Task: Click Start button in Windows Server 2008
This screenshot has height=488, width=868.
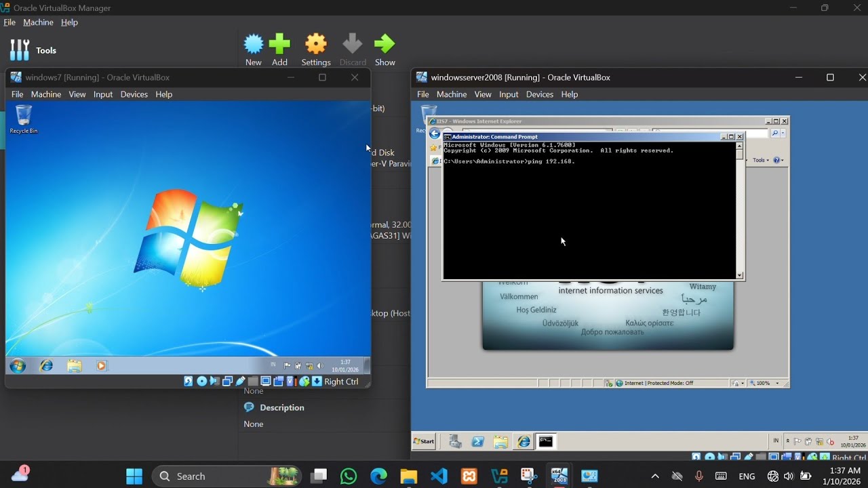Action: 424,441
